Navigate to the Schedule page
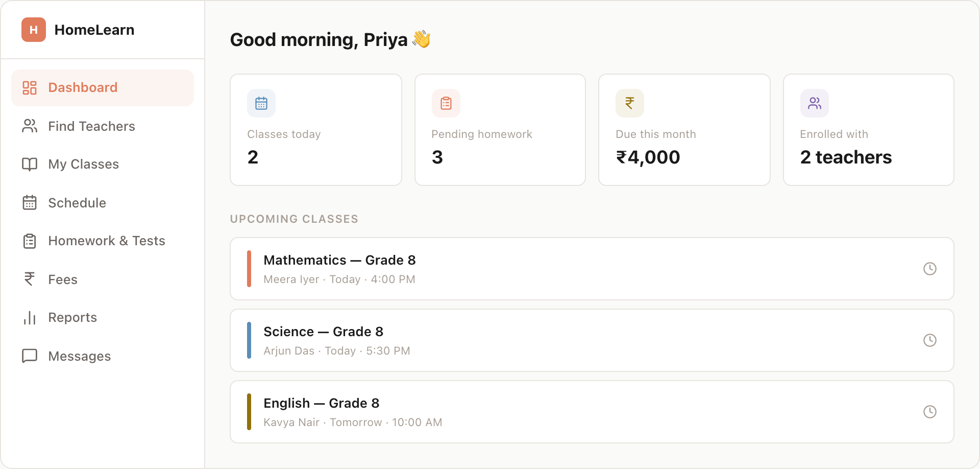980x469 pixels. (x=77, y=203)
